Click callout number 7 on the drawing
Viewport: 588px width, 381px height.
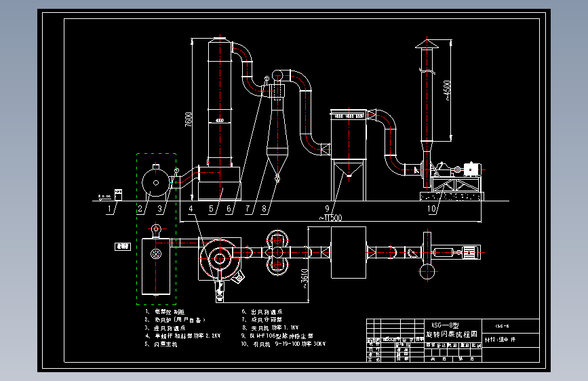tap(248, 209)
